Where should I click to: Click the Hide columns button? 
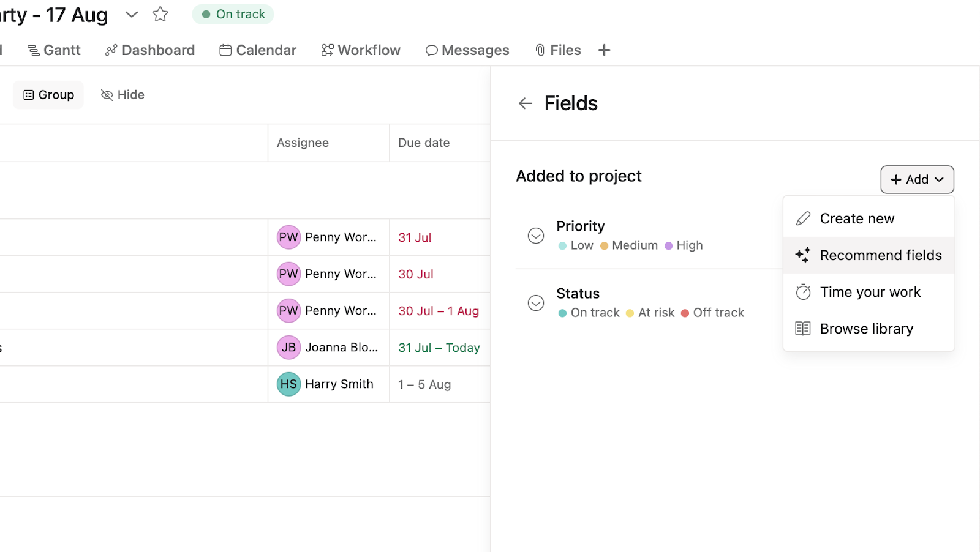coord(123,95)
